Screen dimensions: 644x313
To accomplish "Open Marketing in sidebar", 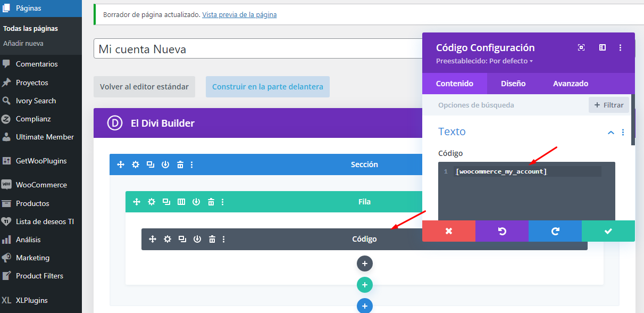I will pos(41,258).
